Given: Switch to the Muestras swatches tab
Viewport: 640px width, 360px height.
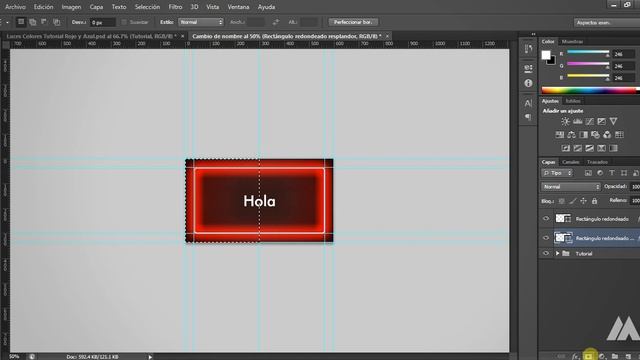Looking at the screenshot, I should (572, 41).
